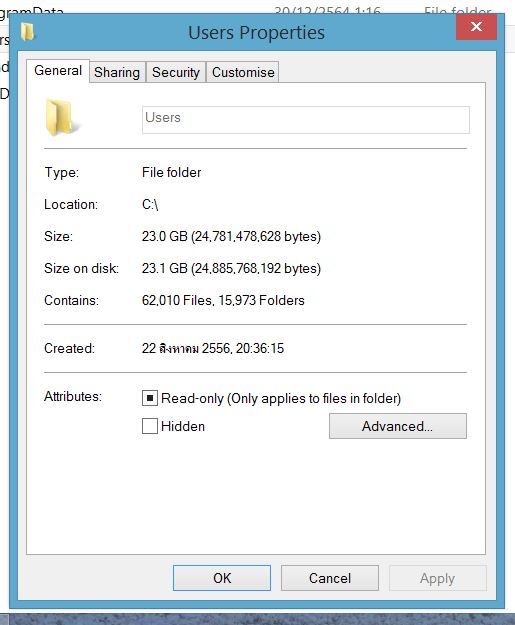Switch to the General tab
The width and height of the screenshot is (515, 625).
tap(58, 71)
